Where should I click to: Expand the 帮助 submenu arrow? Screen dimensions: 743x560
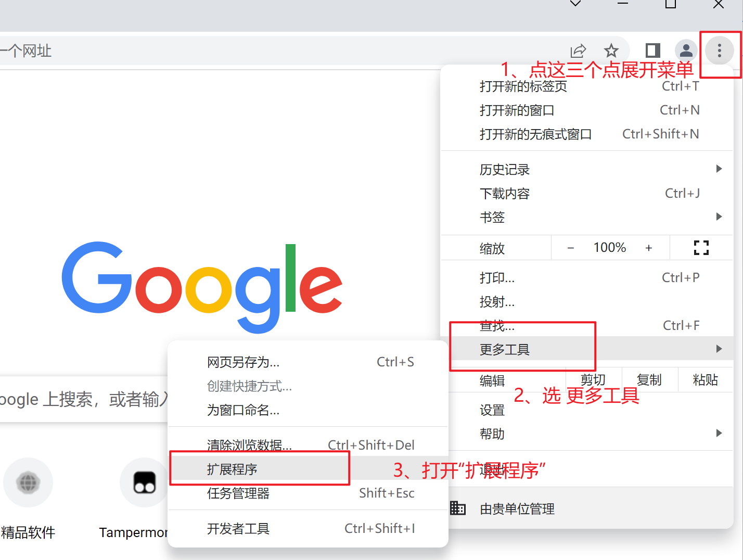click(719, 433)
